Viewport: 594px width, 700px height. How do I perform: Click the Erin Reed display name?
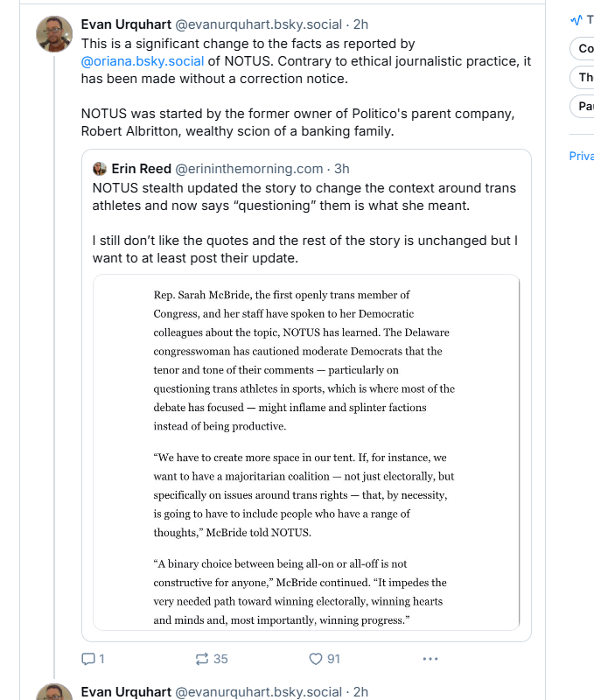coord(141,169)
